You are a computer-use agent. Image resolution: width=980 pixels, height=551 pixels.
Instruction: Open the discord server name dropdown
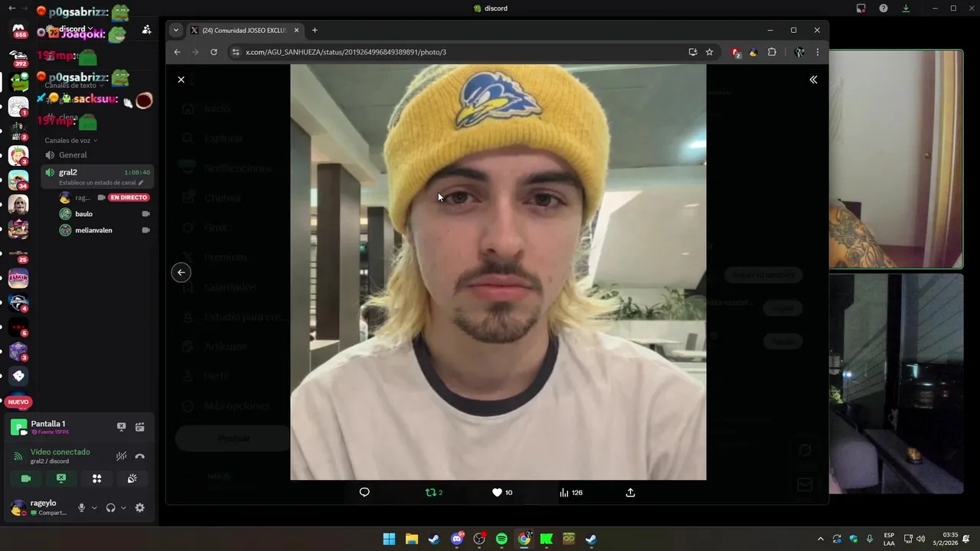[77, 29]
